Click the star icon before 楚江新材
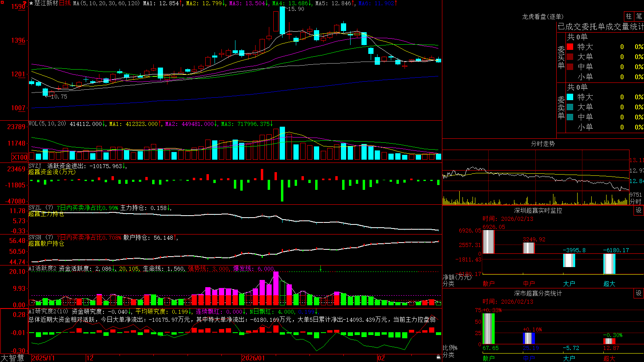The width and height of the screenshot is (644, 362). [x=31, y=3]
